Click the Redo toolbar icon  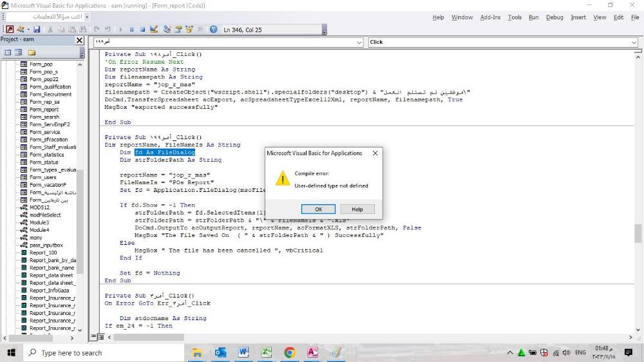tap(108, 30)
